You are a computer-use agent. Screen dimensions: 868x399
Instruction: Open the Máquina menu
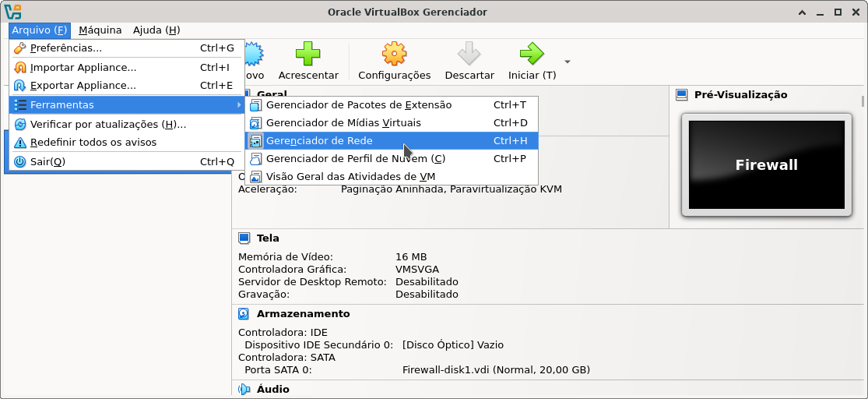(x=100, y=30)
